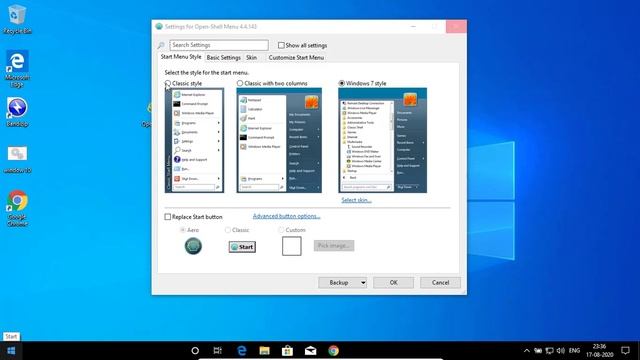
Task: Open File Explorer from the taskbar
Action: click(264, 351)
